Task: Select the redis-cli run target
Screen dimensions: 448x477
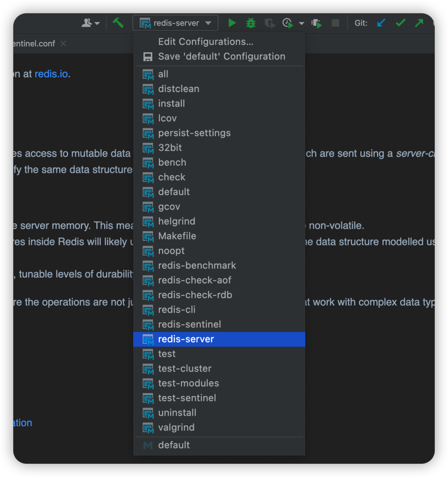Action: click(177, 310)
